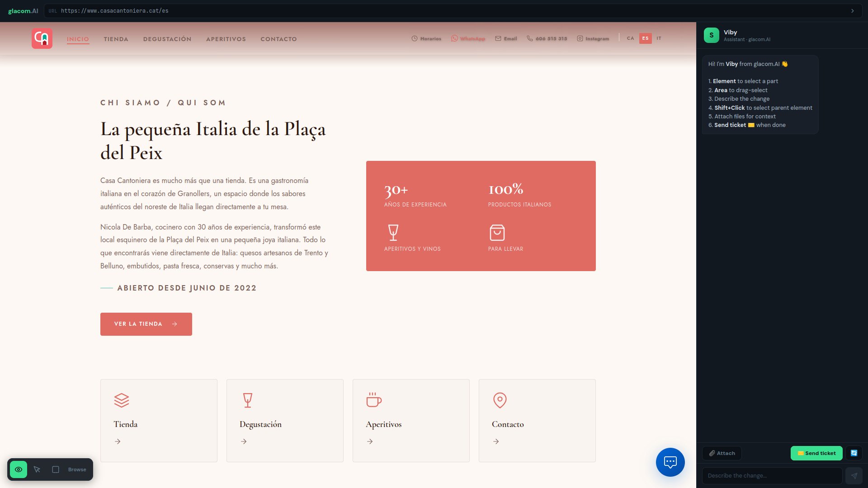
Task: Open Aperitivos in the nav bar
Action: [x=226, y=39]
